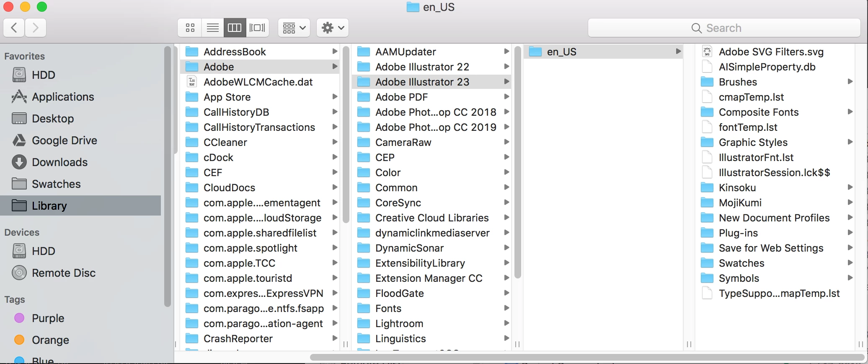Expand the en_US folder arrow

(x=678, y=51)
